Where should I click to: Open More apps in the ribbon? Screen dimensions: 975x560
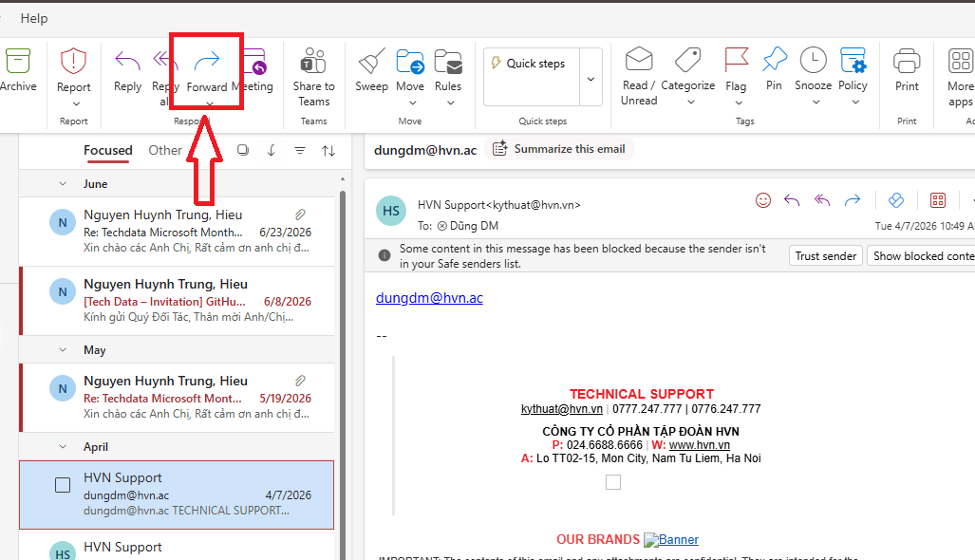[x=960, y=77]
